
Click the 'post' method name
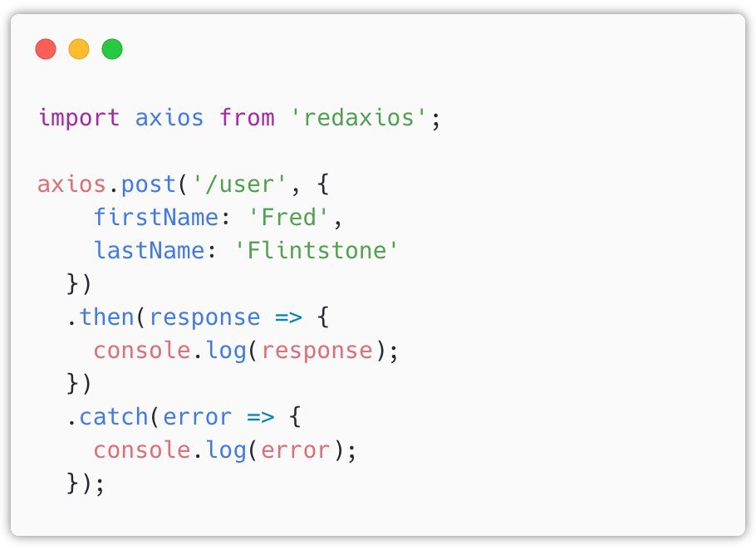point(149,184)
